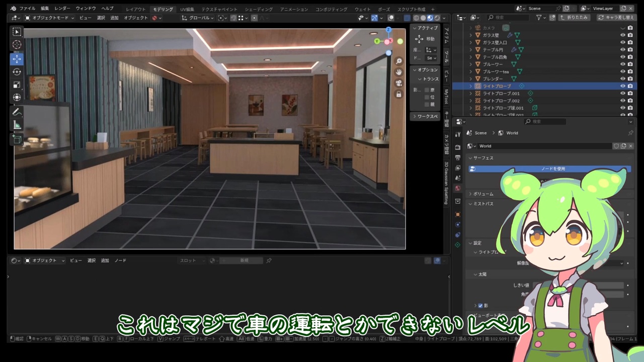
Task: Toggle visibility eye for ライトプローブ.001
Action: pos(623,94)
